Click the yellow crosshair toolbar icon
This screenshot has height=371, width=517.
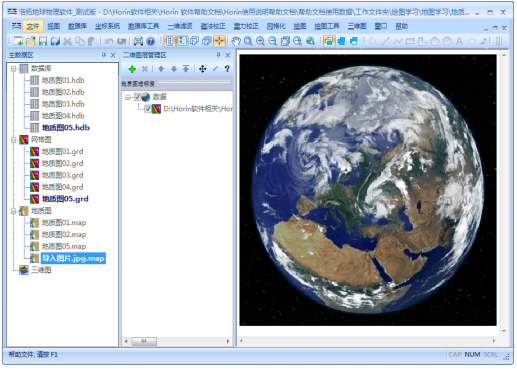219,41
